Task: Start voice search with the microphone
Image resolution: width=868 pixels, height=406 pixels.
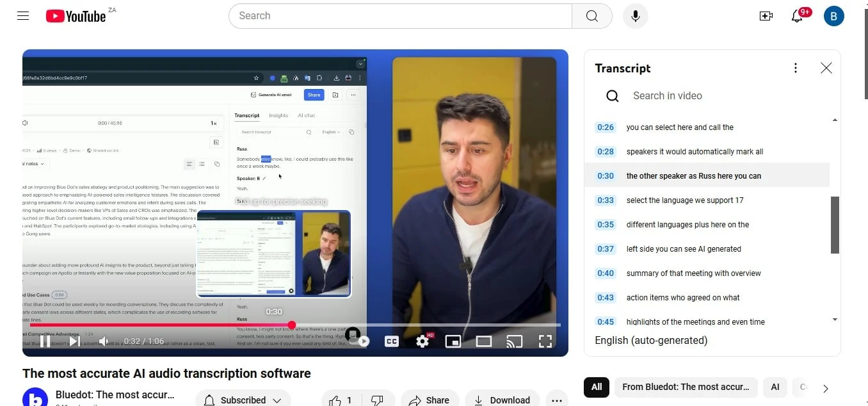Action: (x=636, y=16)
